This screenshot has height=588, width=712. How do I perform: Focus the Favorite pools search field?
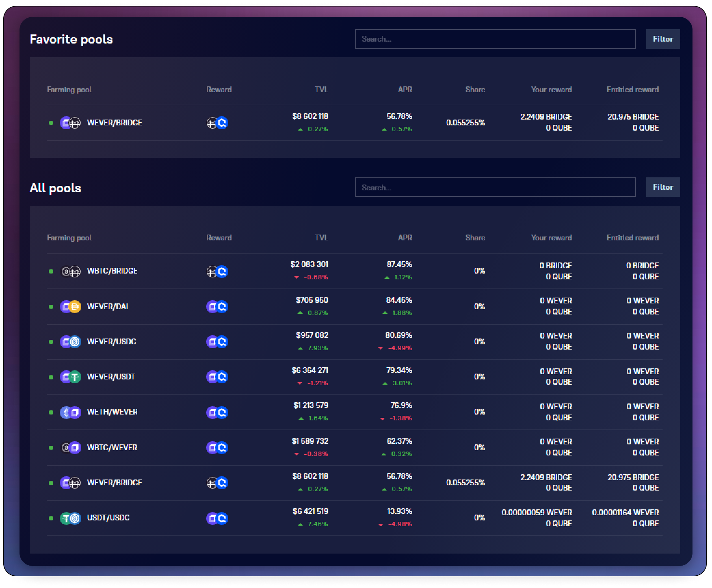point(495,39)
